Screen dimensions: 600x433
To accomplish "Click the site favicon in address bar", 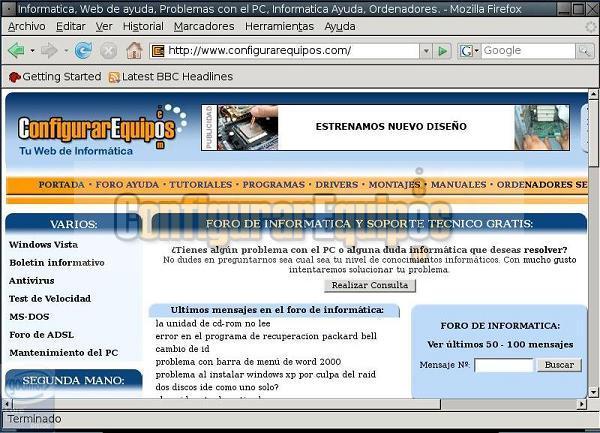I will point(158,50).
